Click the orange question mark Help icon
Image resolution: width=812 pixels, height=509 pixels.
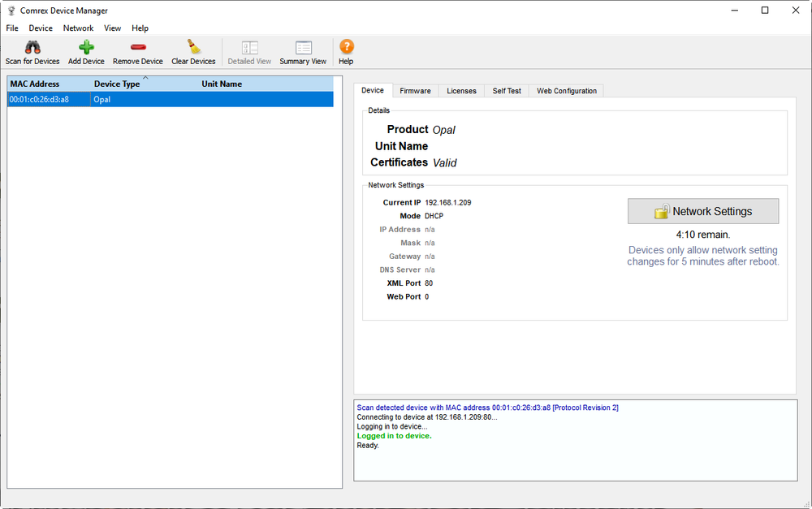click(x=347, y=47)
